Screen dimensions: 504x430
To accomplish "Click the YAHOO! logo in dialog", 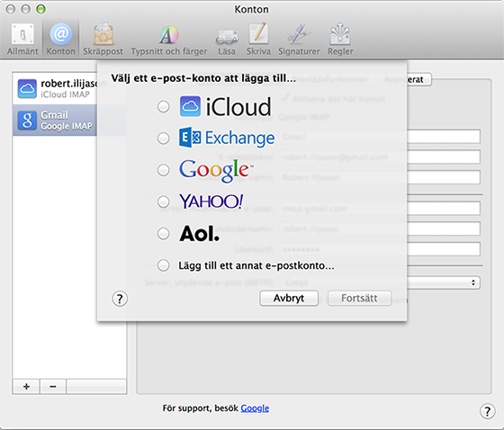I will (x=211, y=202).
